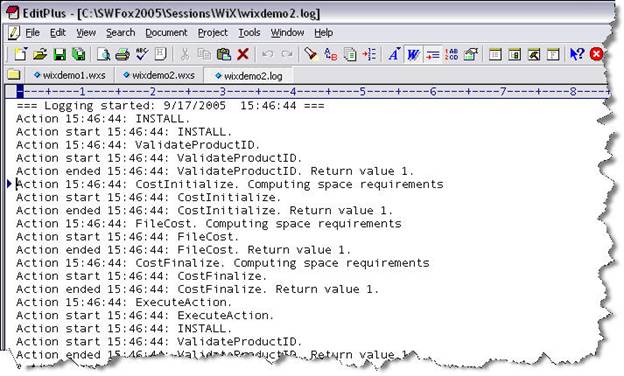
Task: Toggle the line number display icon
Action: point(452,54)
